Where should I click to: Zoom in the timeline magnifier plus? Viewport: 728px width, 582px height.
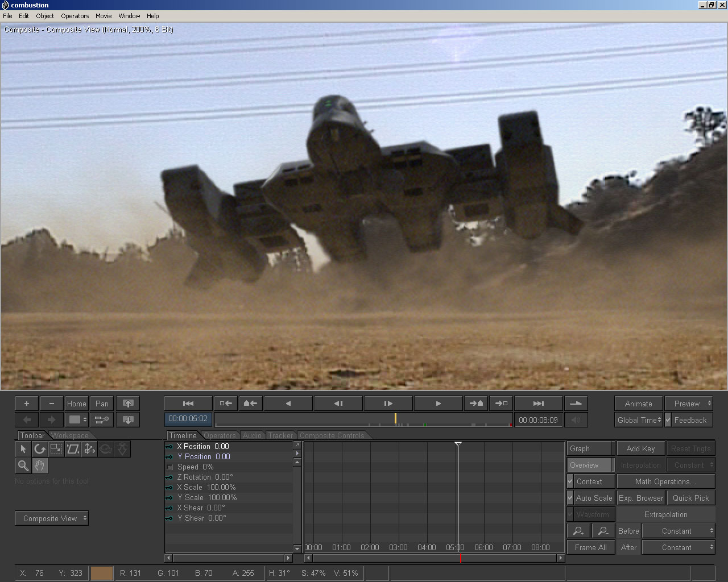point(578,531)
